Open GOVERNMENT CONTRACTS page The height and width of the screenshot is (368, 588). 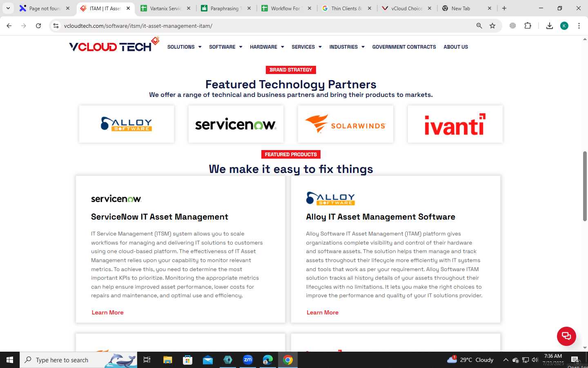click(404, 47)
